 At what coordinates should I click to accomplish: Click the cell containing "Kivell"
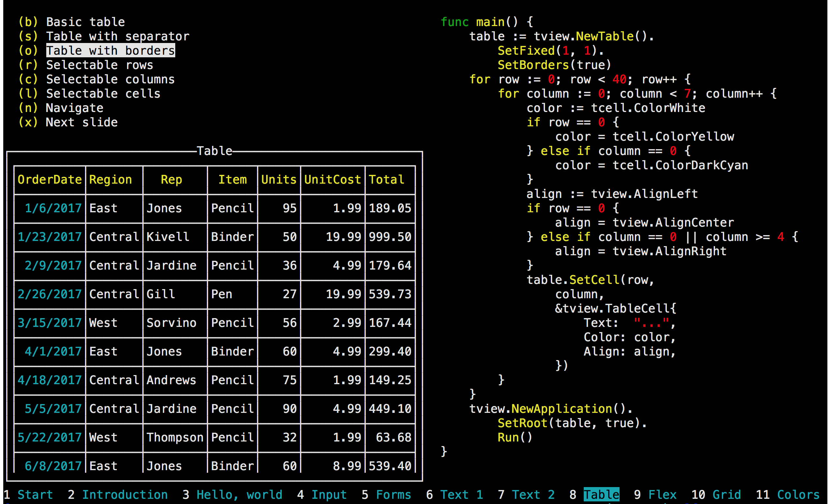[x=167, y=237]
